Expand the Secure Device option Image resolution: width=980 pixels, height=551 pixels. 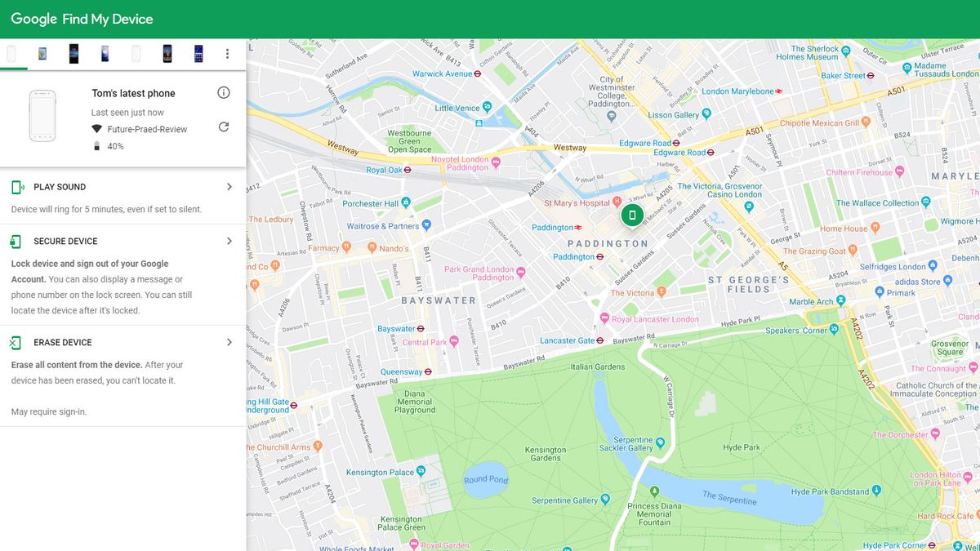click(x=229, y=241)
